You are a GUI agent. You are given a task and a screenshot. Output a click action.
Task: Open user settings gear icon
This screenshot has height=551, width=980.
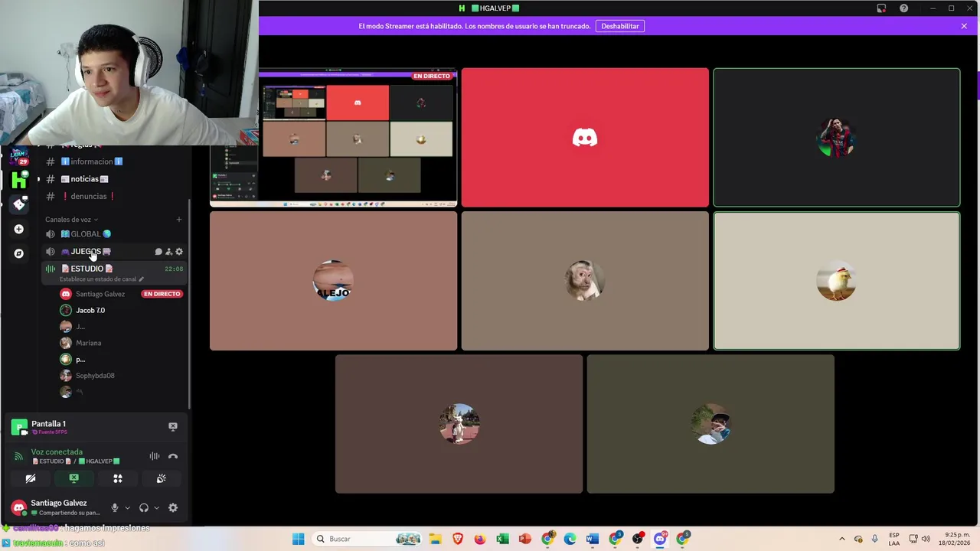tap(173, 507)
